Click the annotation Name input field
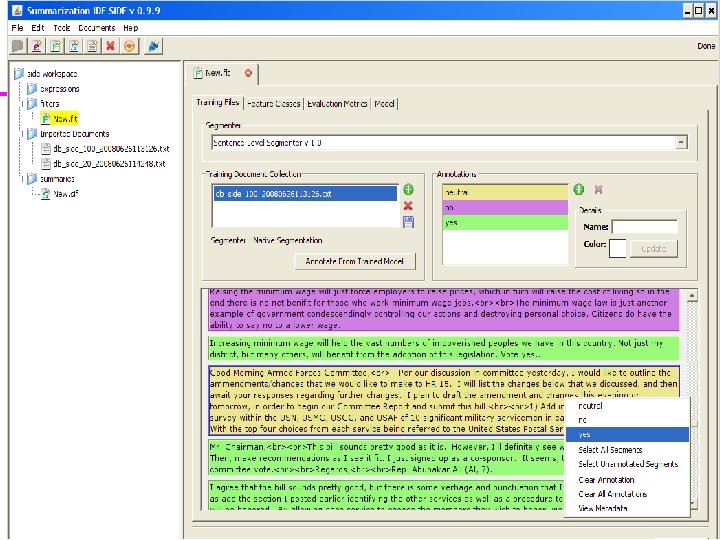720x540 pixels. (645, 227)
